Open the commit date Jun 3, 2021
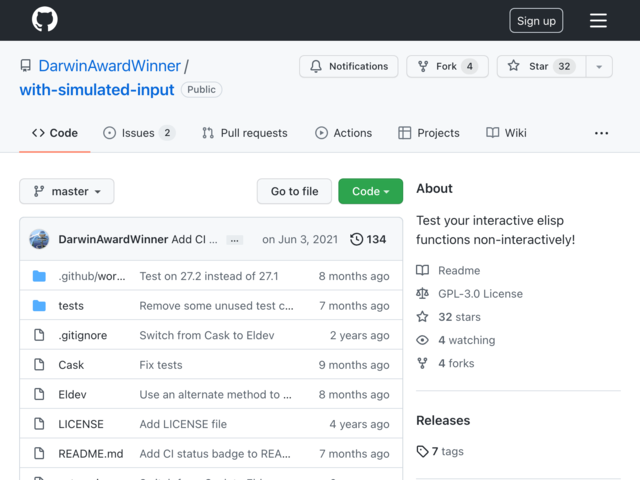This screenshot has width=640, height=480. (x=300, y=239)
